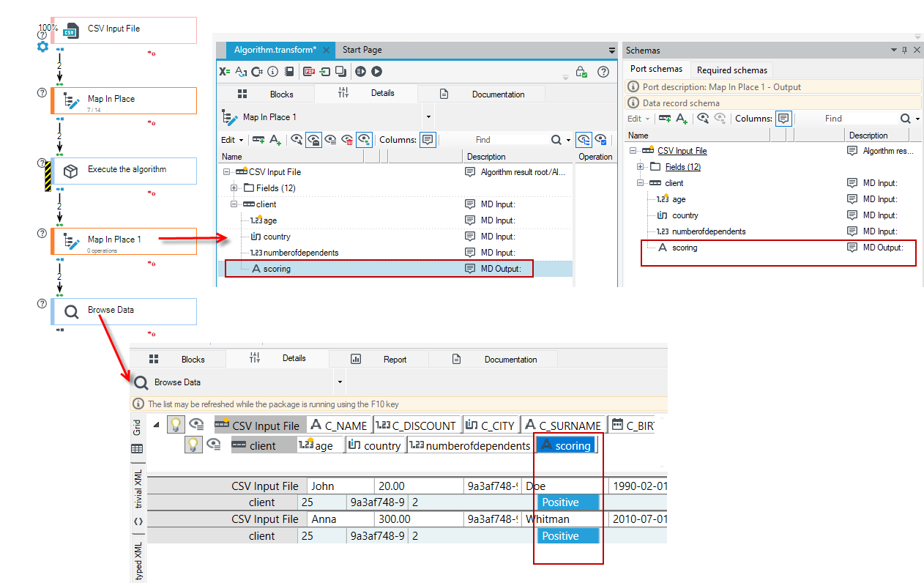The width and height of the screenshot is (924, 583).
Task: Click the PDF export icon in the toolbar
Action: pyautogui.click(x=309, y=72)
